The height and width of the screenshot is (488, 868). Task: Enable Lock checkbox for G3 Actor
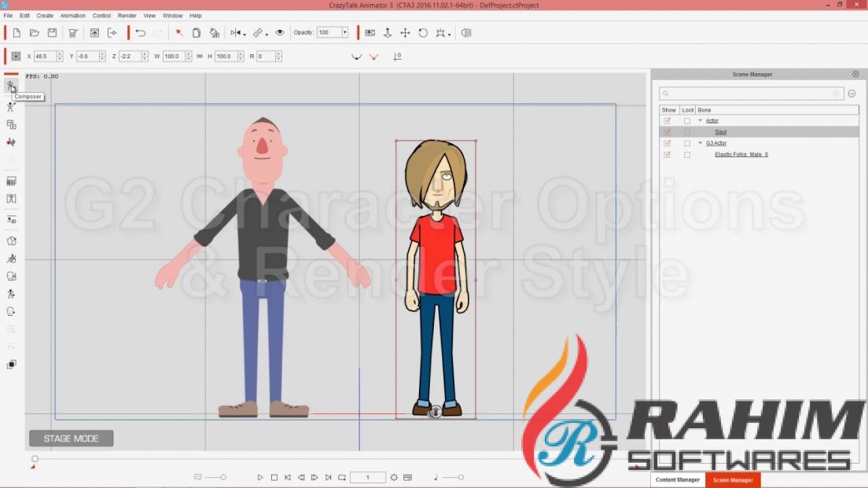pos(687,144)
